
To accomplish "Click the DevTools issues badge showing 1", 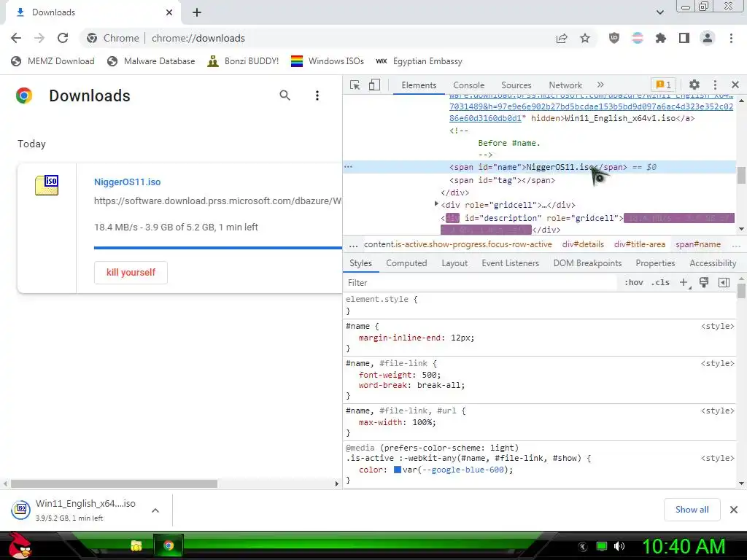I will pos(664,85).
